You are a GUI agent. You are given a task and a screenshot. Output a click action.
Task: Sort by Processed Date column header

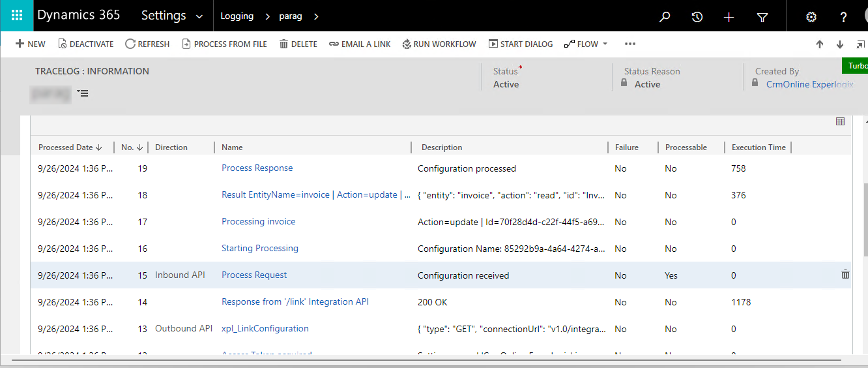coord(70,147)
